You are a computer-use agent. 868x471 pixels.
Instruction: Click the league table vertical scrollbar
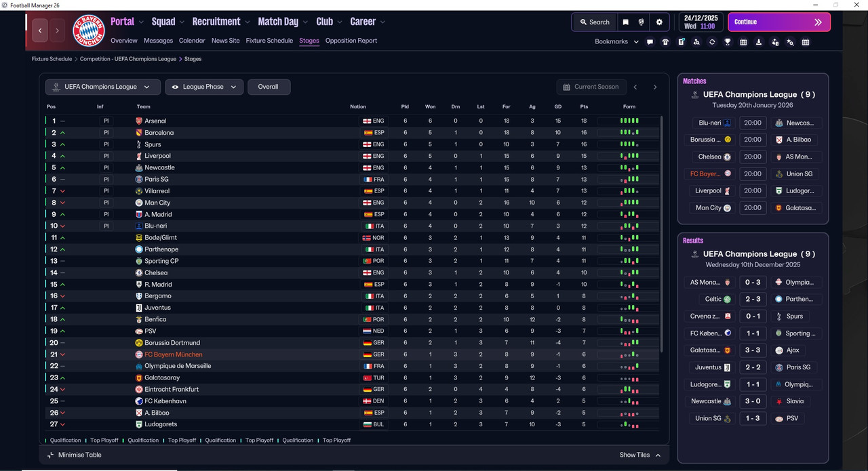click(x=662, y=234)
